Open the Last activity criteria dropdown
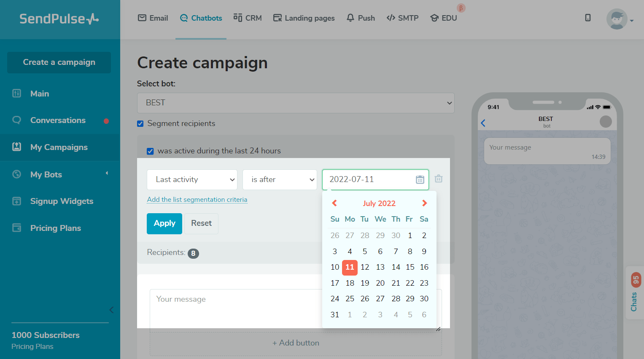 coord(192,179)
